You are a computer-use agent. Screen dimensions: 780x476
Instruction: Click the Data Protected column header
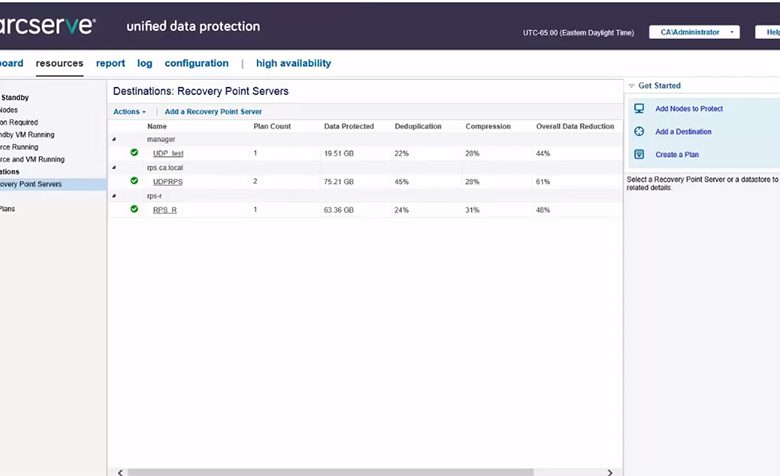[349, 126]
